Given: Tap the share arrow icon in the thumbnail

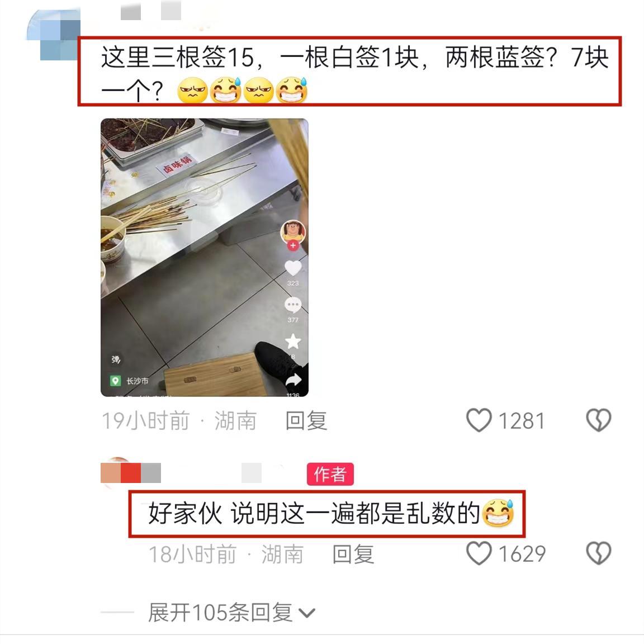Looking at the screenshot, I should 293,380.
